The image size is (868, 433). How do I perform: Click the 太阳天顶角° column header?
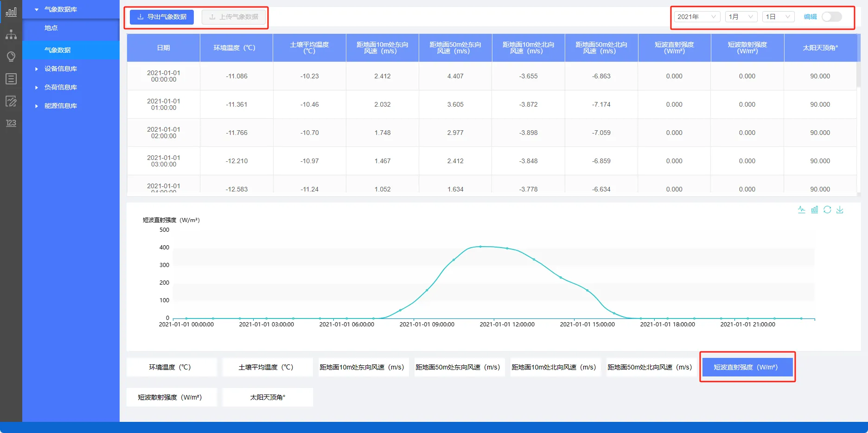click(820, 48)
